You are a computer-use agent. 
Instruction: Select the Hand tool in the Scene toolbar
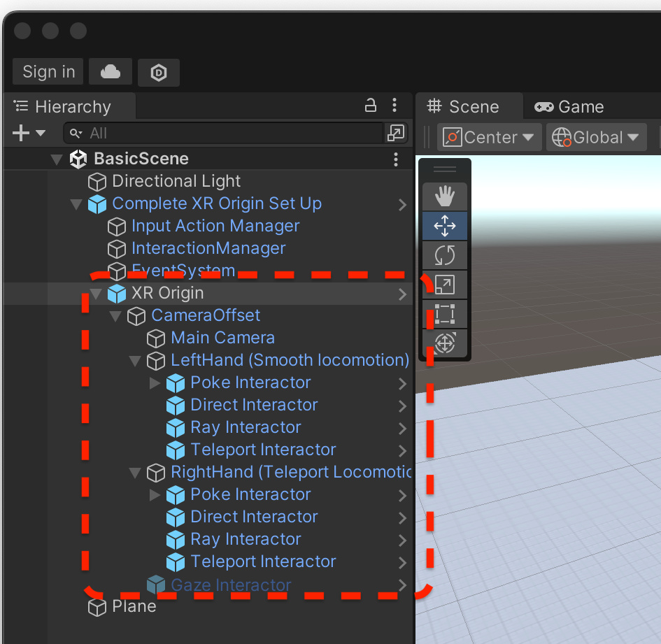(445, 196)
